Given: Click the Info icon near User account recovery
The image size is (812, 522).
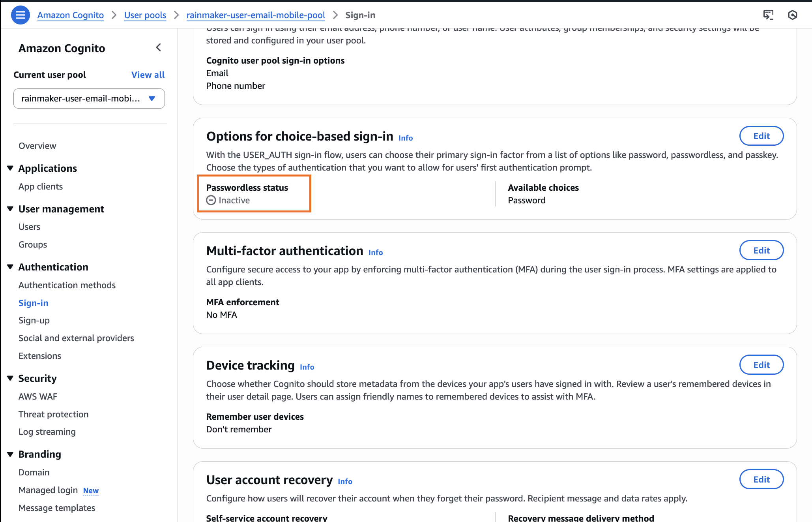Looking at the screenshot, I should (x=345, y=481).
